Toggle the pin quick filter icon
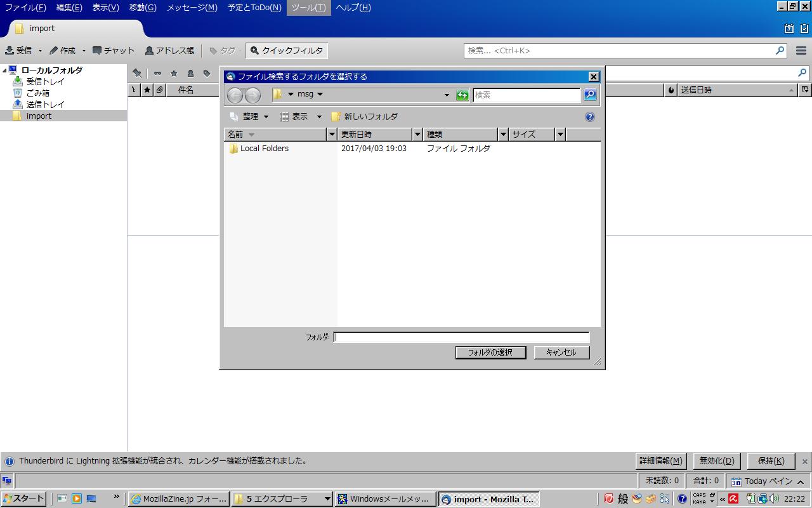Viewport: 812px width, 508px height. [x=137, y=73]
